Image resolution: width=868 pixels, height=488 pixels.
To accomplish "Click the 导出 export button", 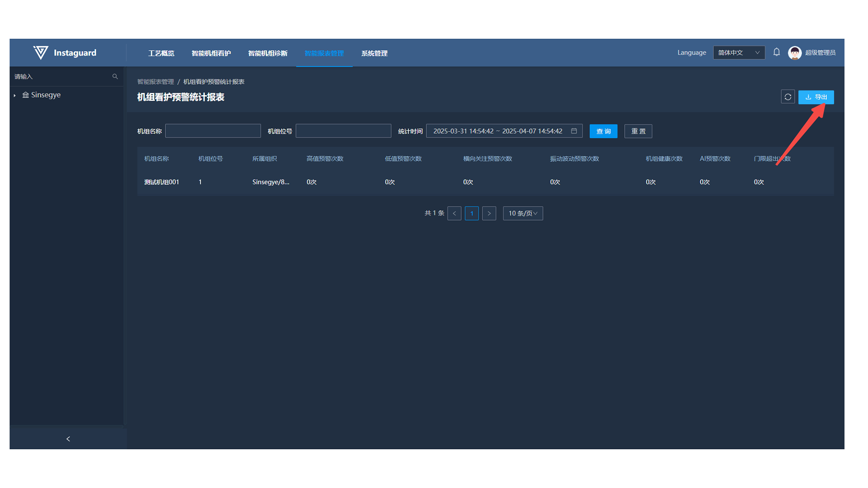I will pos(816,97).
